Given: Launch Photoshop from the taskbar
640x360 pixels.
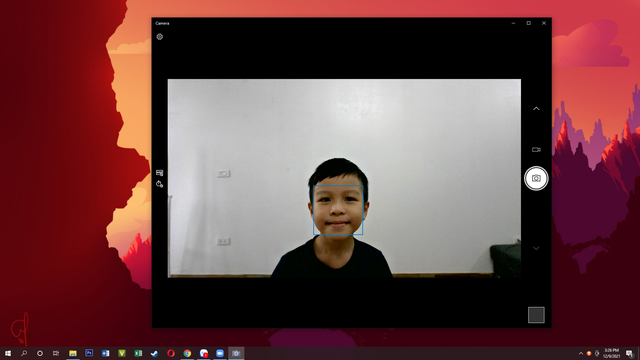Looking at the screenshot, I should tap(89, 353).
